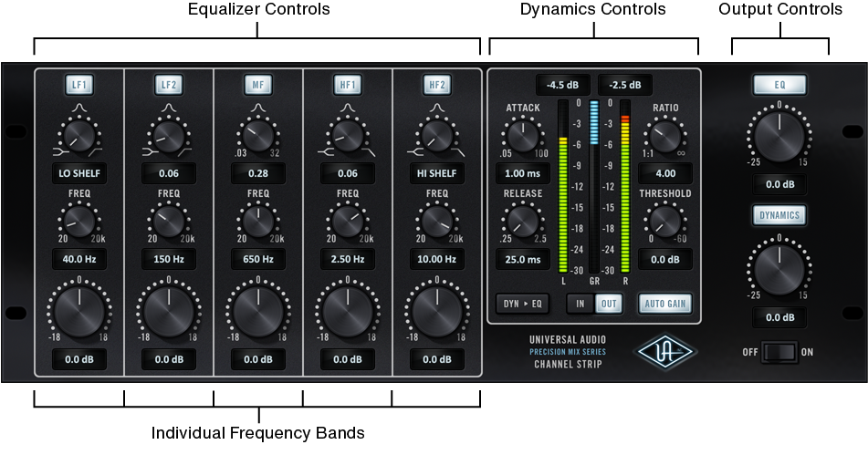
Task: Click the 1.00 ms attack field
Action: pos(523,173)
